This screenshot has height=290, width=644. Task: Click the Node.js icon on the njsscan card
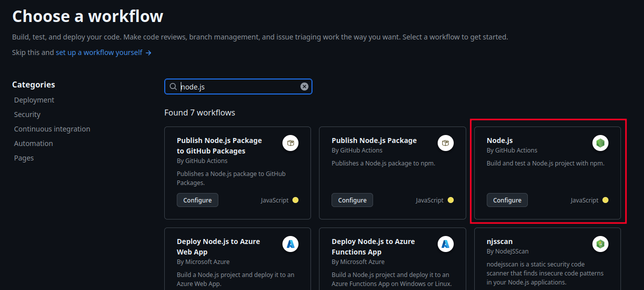tap(600, 243)
